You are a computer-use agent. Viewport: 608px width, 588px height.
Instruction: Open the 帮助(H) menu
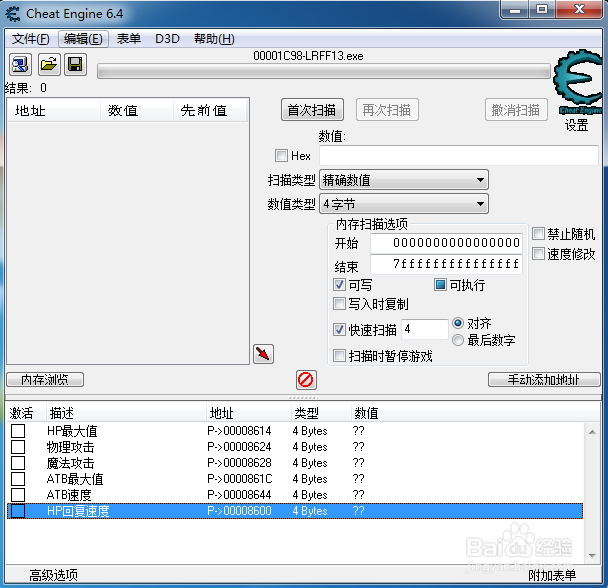(214, 39)
